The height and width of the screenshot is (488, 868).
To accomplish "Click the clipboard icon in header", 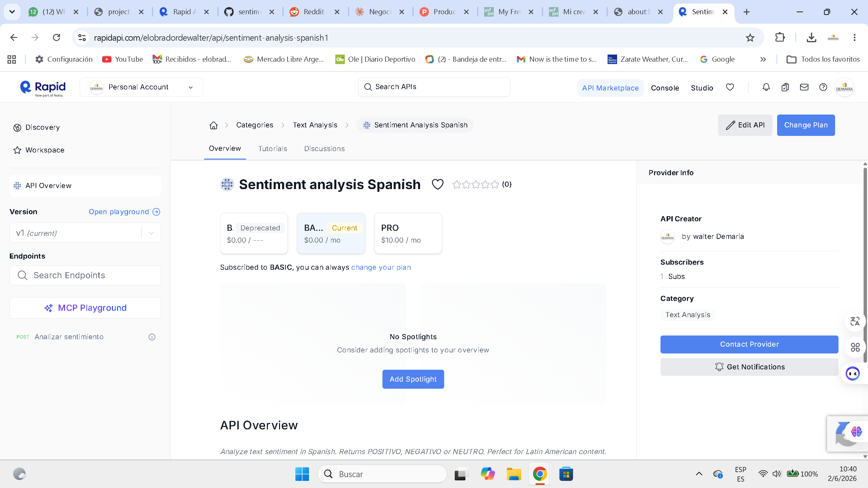I will pos(785,87).
